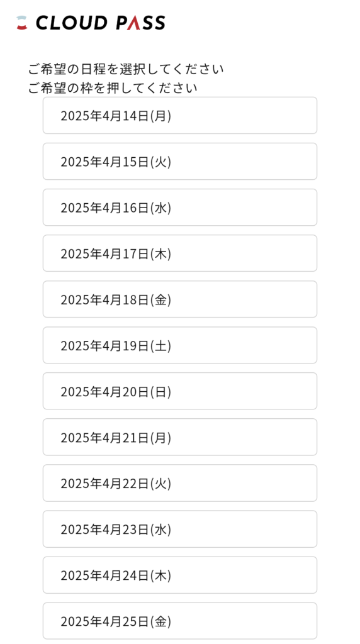
Task: Tap the last visible date entry, 4月25日
Action: pos(180,621)
